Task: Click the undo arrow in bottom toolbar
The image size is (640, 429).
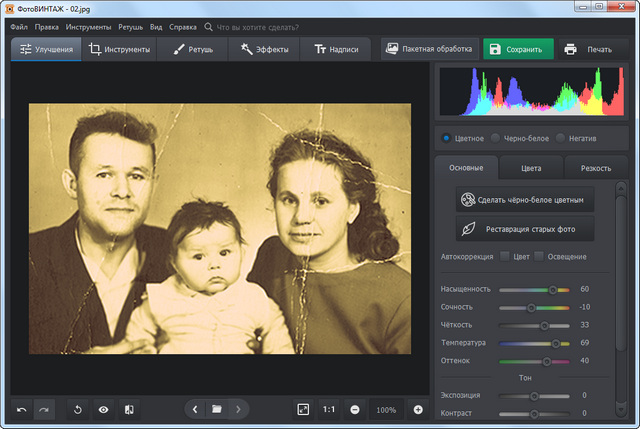Action: pyautogui.click(x=22, y=409)
